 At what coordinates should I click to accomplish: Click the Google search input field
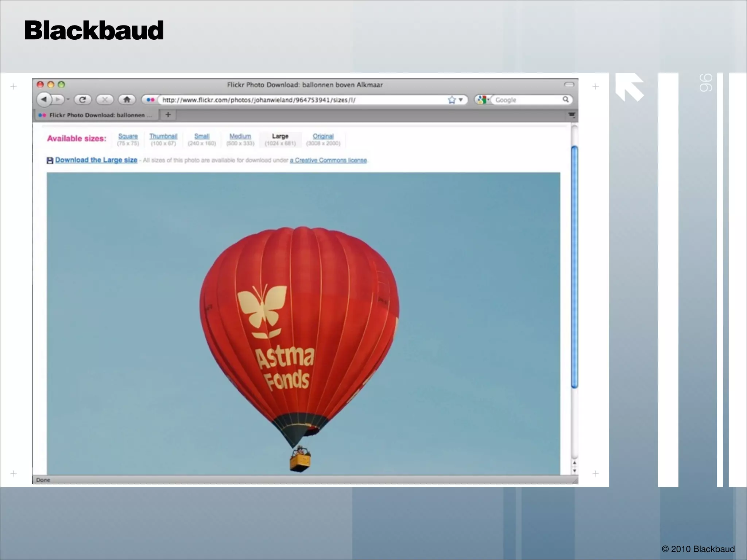(x=527, y=100)
